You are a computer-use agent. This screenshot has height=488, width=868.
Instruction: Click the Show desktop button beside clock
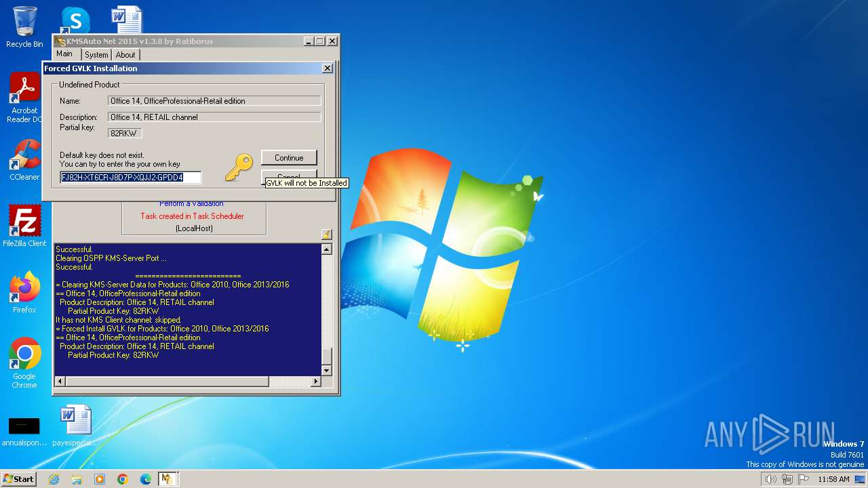(860, 479)
